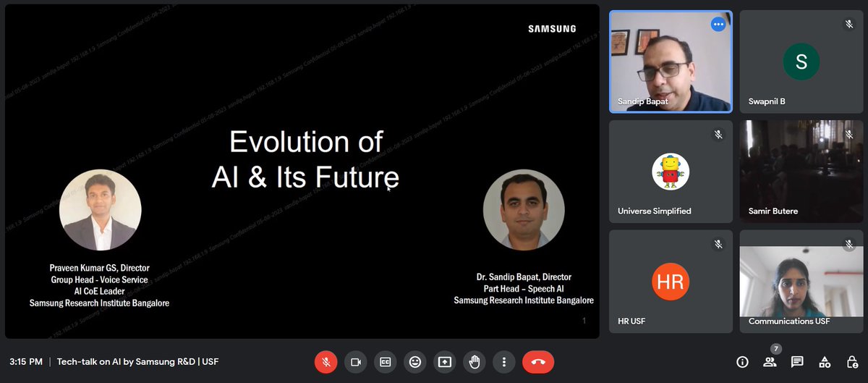Select the HR USF participant tile
868x383 pixels.
click(x=671, y=282)
